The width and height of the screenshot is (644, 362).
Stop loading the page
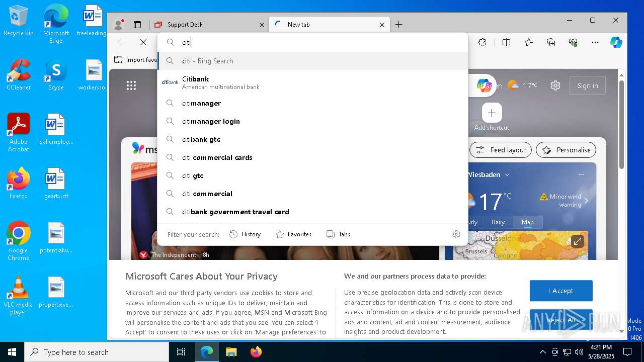pyautogui.click(x=143, y=42)
